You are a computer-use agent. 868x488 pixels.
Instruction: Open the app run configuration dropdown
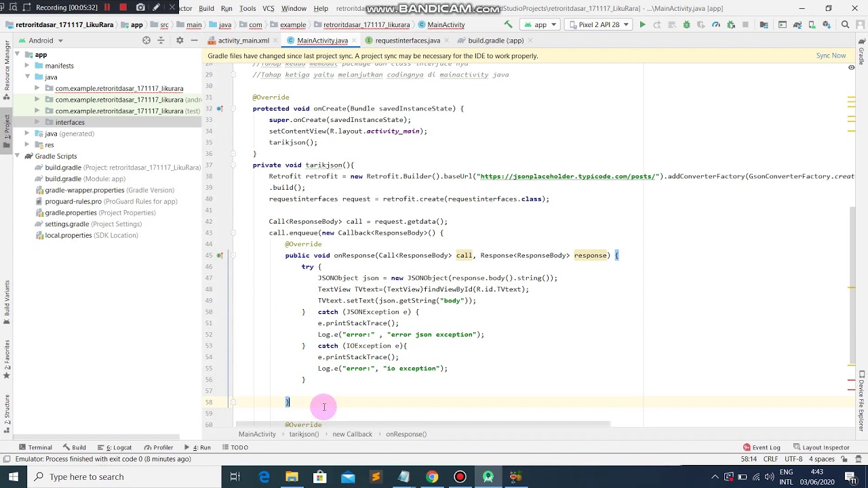(540, 24)
